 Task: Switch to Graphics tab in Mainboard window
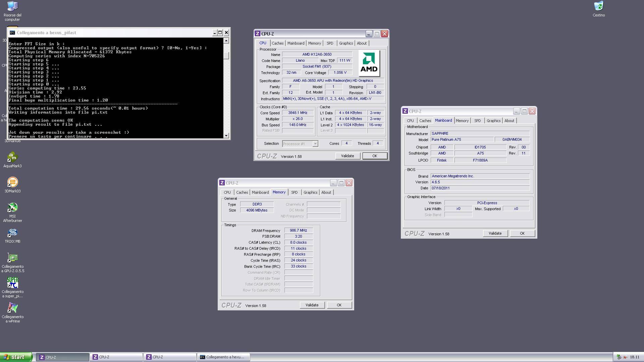tap(493, 121)
